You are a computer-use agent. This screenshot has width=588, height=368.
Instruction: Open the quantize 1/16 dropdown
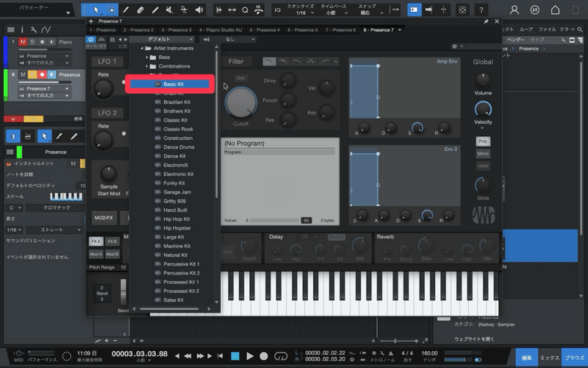(304, 13)
